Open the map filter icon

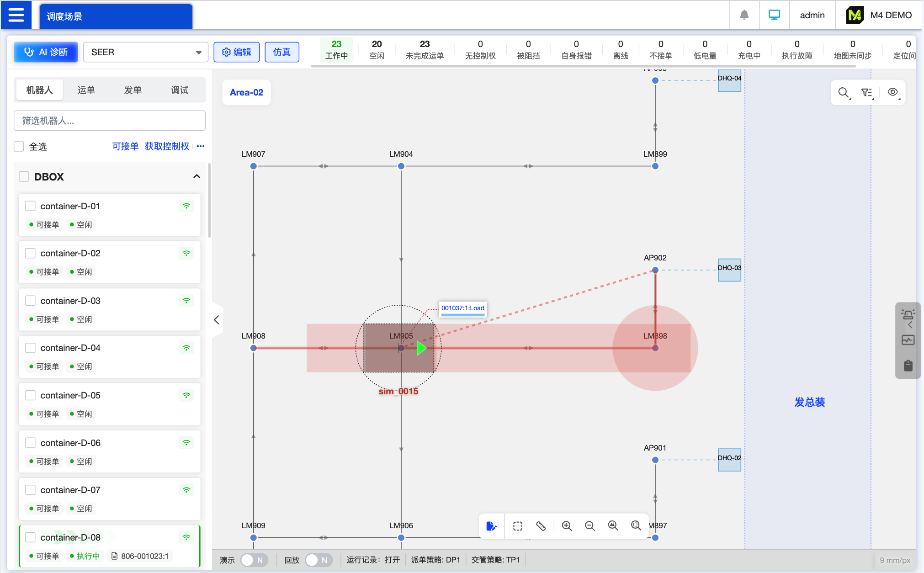click(867, 92)
